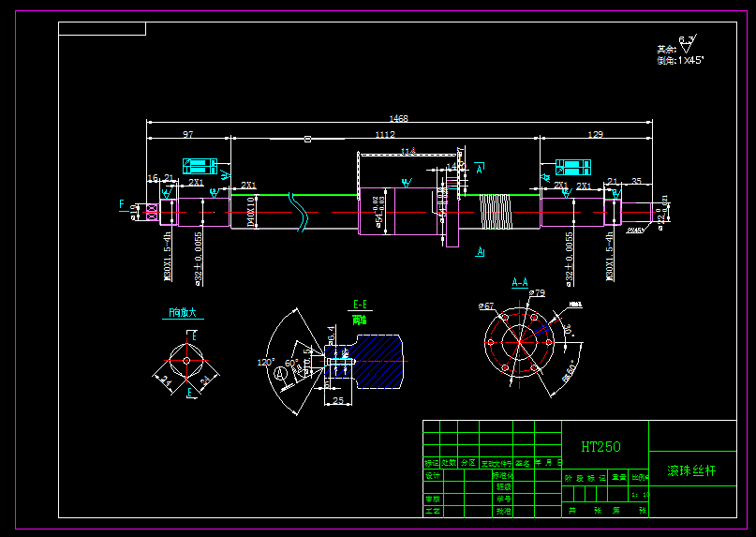
Task: Click the "倒角:1X45°" chamfer note
Action: coord(680,61)
